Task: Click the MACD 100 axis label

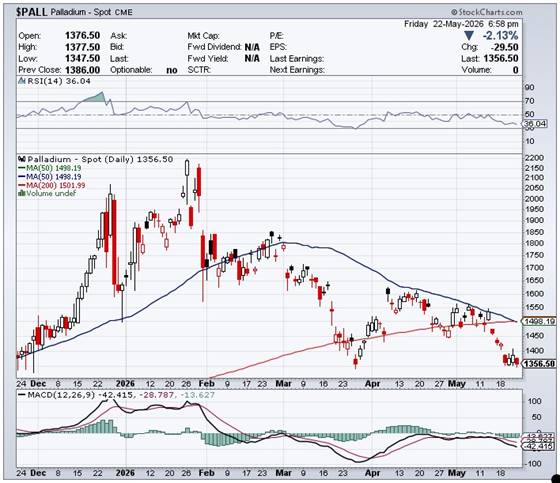Action: coord(534,401)
